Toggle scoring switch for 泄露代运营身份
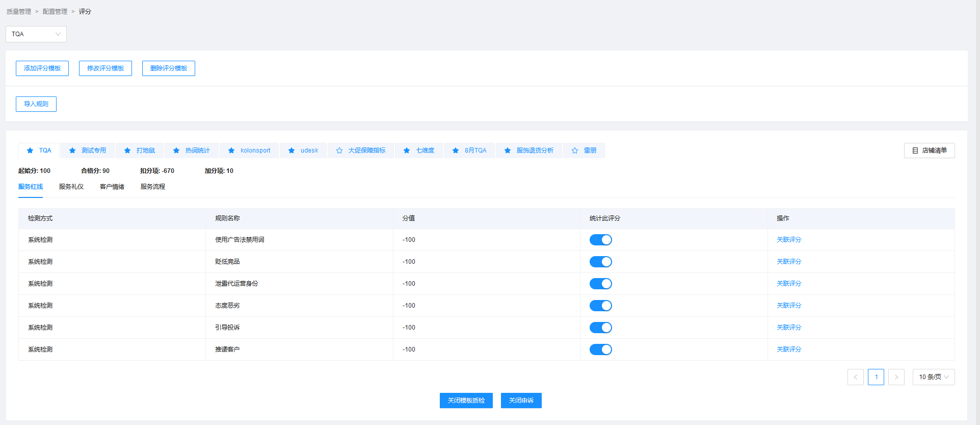980x425 pixels. point(601,284)
